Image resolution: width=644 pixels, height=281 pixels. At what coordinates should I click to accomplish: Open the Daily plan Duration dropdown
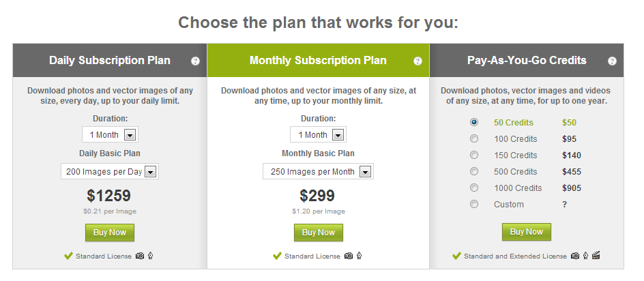[x=110, y=135]
